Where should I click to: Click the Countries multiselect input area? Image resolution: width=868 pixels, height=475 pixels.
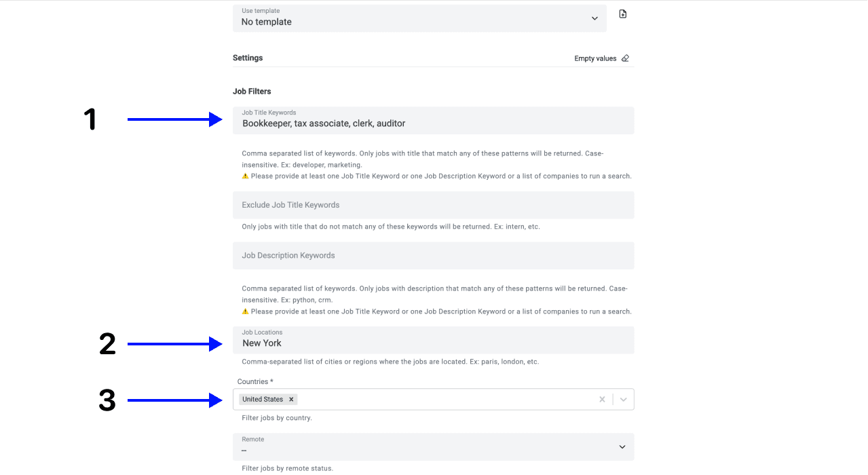coord(441,399)
